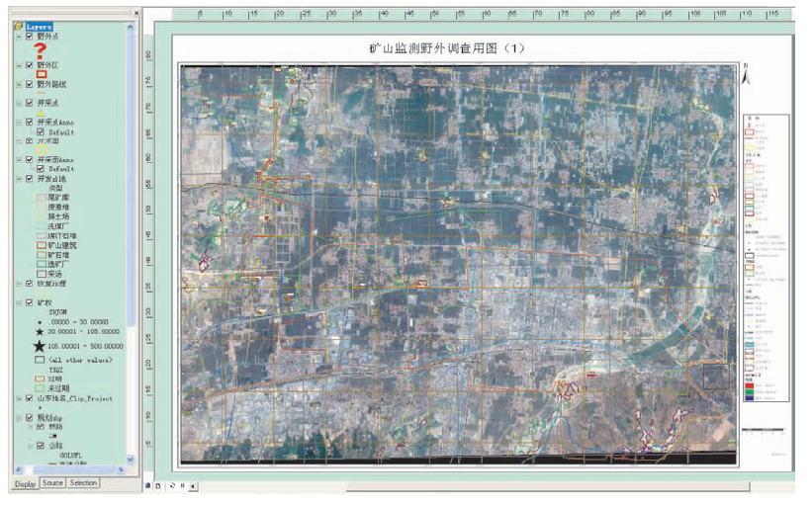The height and width of the screenshot is (505, 812).
Task: Switch to the Source tab
Action: click(52, 483)
